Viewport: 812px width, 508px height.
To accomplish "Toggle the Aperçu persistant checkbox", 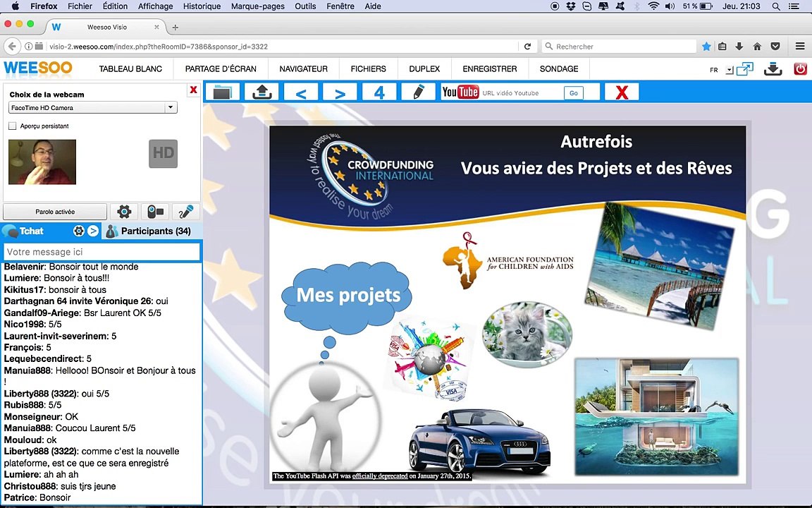I will pos(13,126).
